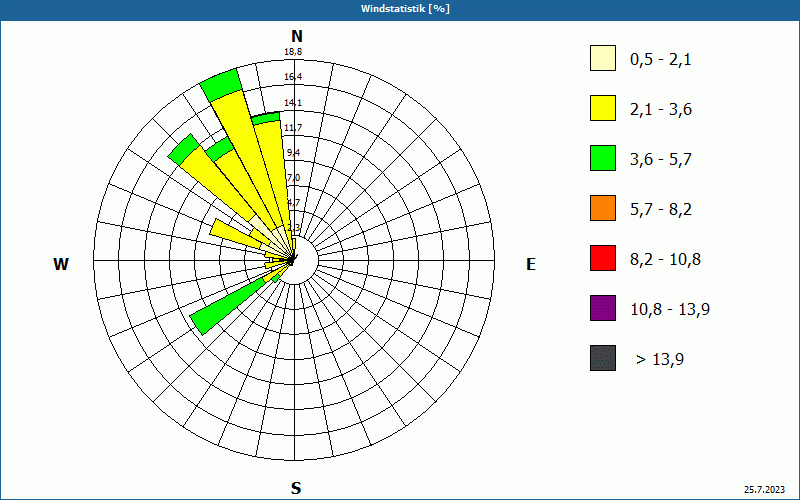Click the legend label "5,7 - 8,2"

[661, 210]
